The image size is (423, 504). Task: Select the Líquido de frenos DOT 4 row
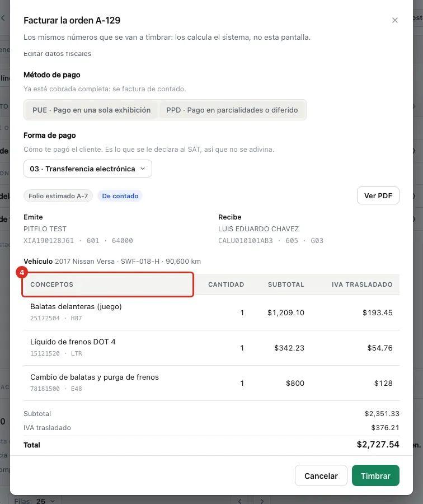point(211,348)
